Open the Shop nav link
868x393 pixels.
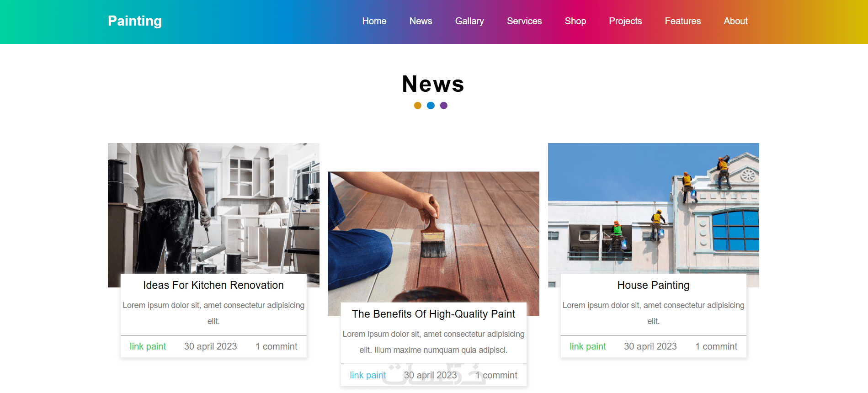575,21
